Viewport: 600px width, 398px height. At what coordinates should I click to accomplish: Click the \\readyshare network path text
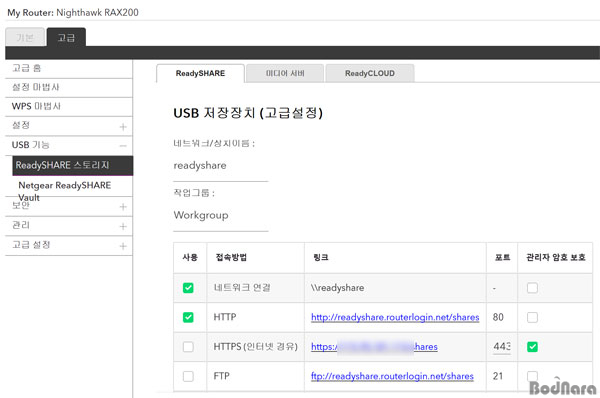click(338, 288)
